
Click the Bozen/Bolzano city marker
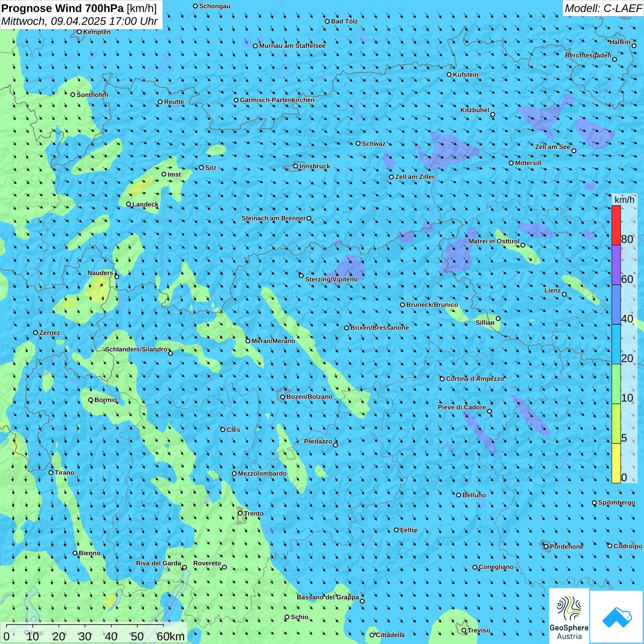point(283,397)
